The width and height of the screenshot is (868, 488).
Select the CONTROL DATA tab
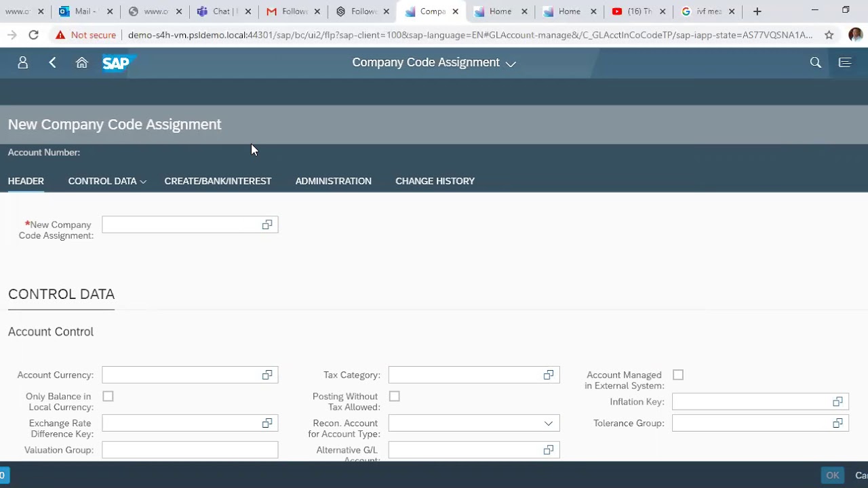click(102, 181)
